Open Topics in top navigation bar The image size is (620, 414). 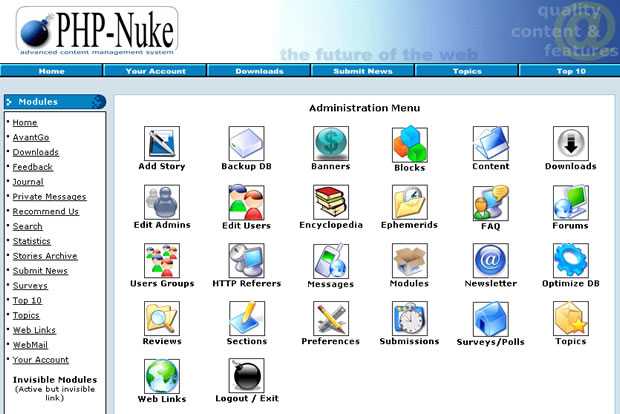pyautogui.click(x=467, y=71)
